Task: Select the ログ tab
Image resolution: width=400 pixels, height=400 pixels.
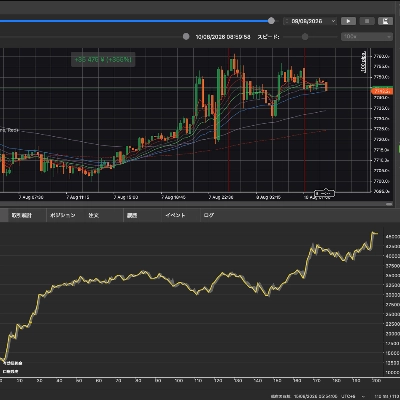Action: pyautogui.click(x=209, y=215)
